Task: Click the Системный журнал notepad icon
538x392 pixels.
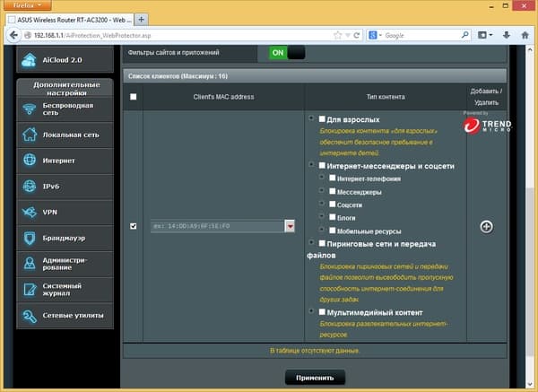Action: tap(30, 290)
